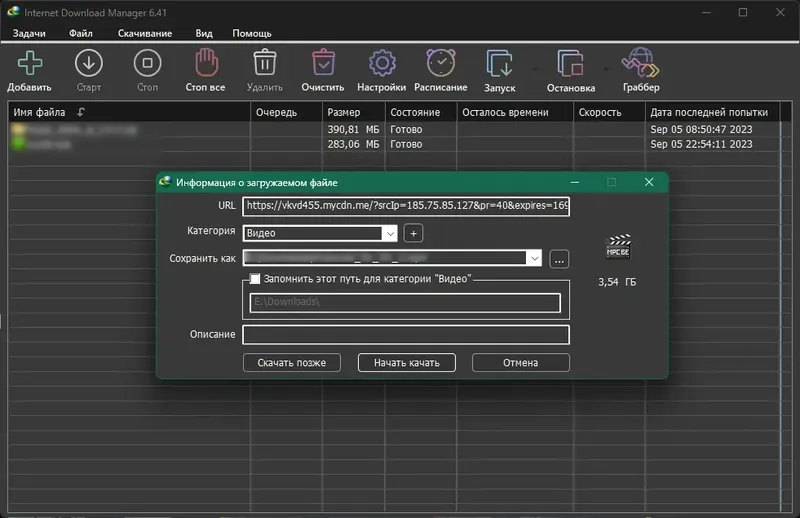Viewport: 800px width, 518px height.
Task: Click the date 'Sep 05 22:54:11 2023'
Action: pos(701,144)
